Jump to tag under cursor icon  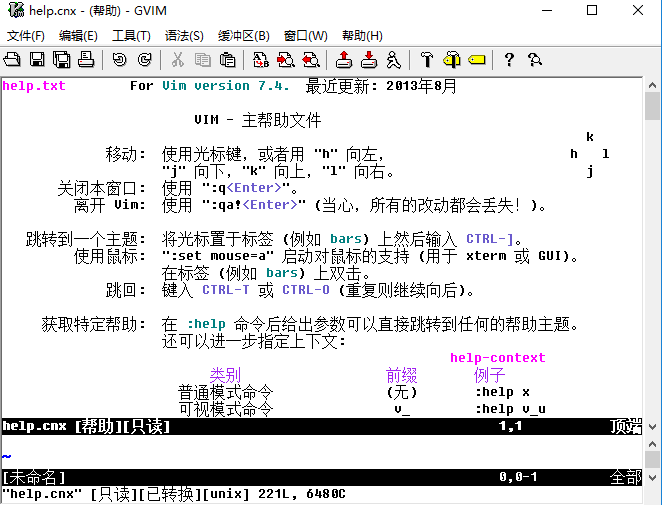click(477, 60)
